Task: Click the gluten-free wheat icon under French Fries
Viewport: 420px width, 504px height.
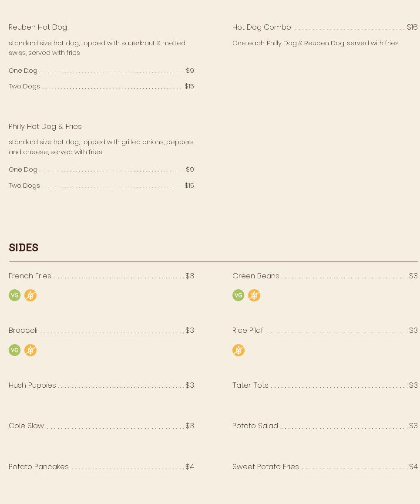Action: tap(30, 295)
